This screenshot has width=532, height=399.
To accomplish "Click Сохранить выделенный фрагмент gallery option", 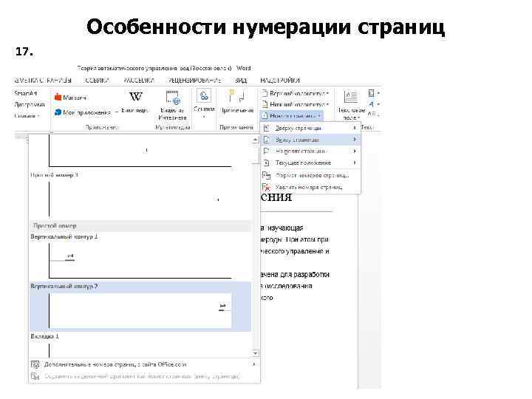I will coord(144,376).
